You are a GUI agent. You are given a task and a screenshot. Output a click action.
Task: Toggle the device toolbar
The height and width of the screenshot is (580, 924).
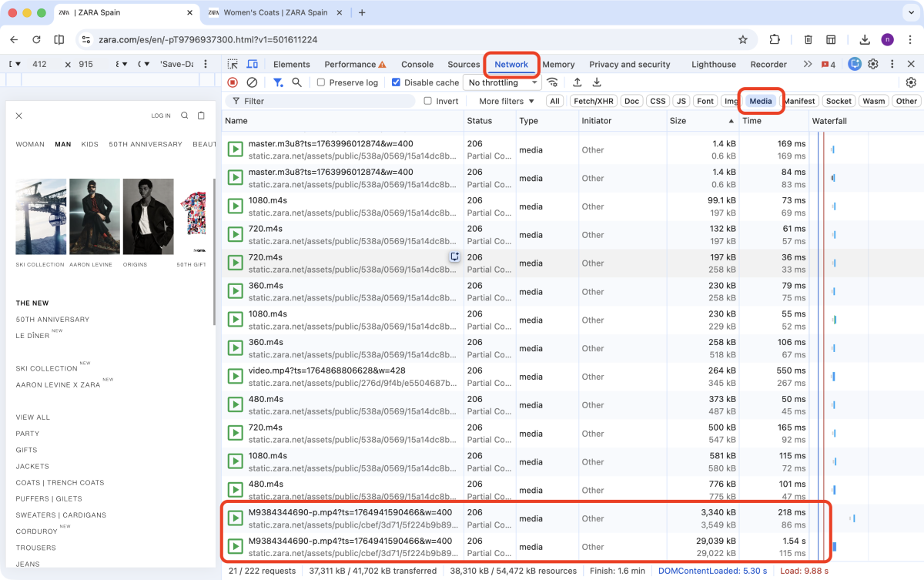pyautogui.click(x=252, y=64)
